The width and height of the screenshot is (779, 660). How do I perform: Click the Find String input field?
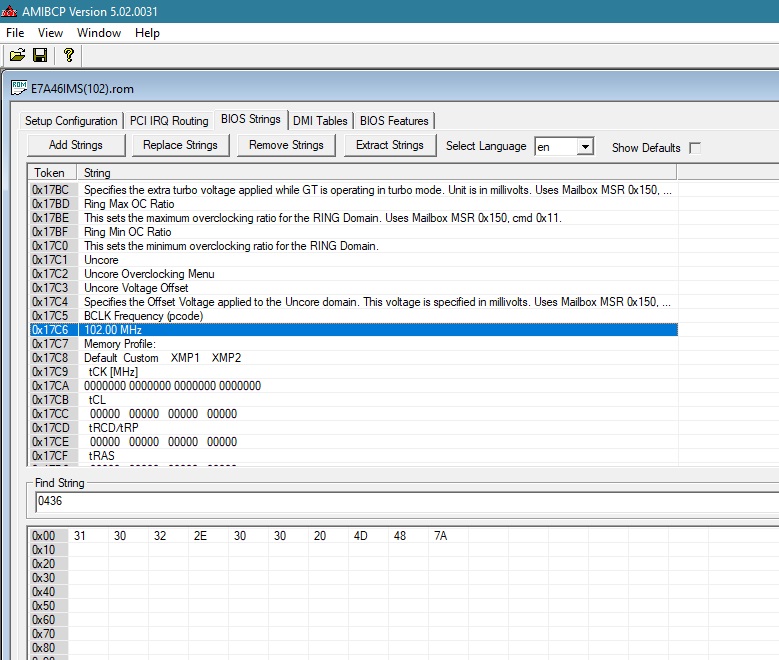(405, 501)
